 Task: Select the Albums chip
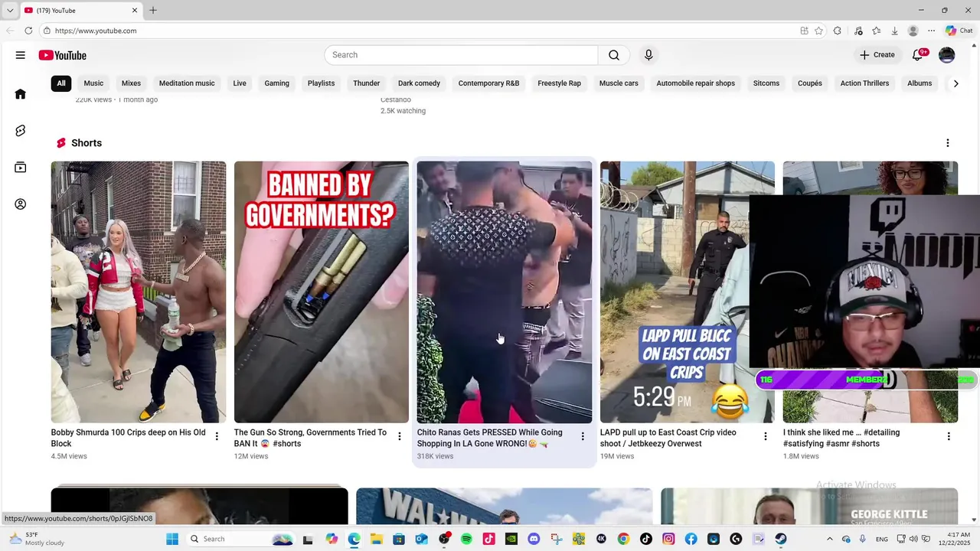coord(920,83)
